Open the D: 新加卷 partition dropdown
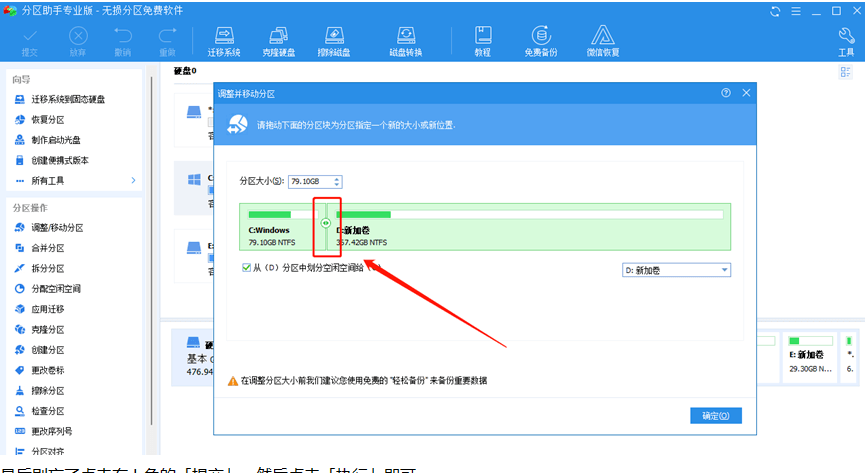Screen dimensions: 868x473 (676, 270)
